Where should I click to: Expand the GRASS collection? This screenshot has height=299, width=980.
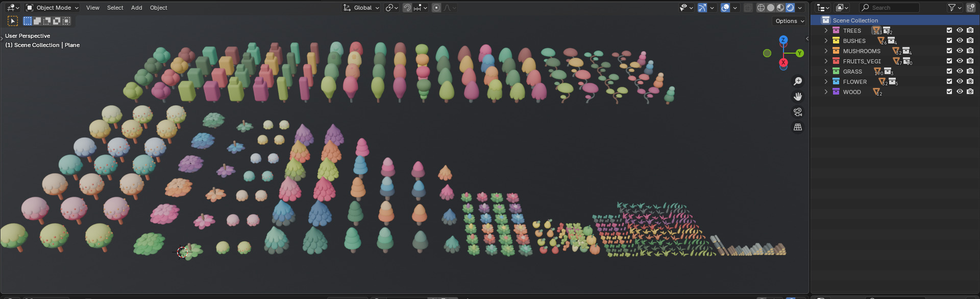tap(826, 72)
